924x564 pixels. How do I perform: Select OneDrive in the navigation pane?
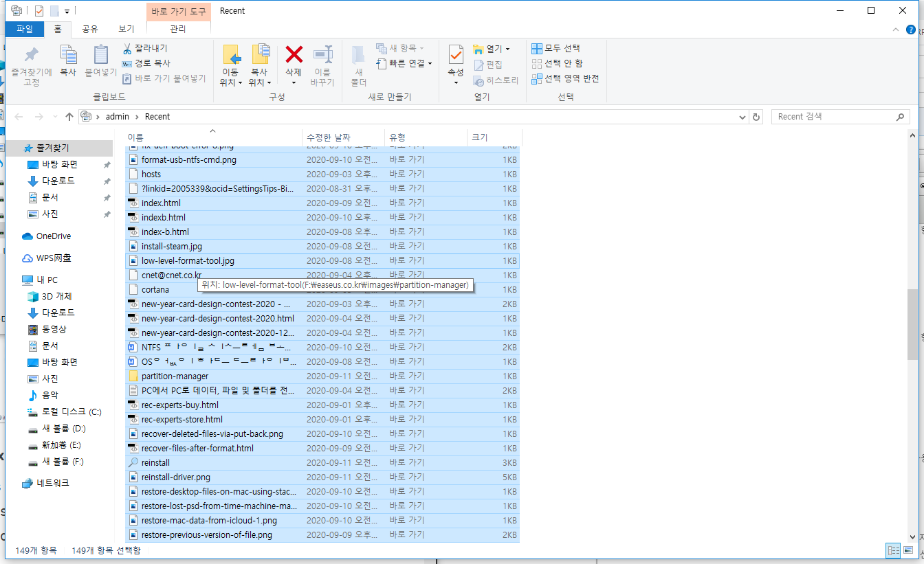tap(53, 236)
